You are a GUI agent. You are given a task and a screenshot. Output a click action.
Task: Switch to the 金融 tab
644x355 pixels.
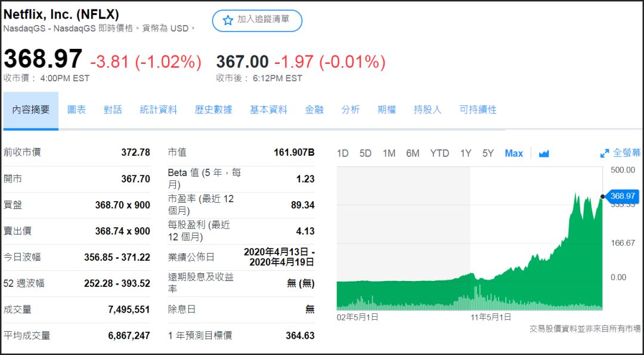click(x=314, y=110)
